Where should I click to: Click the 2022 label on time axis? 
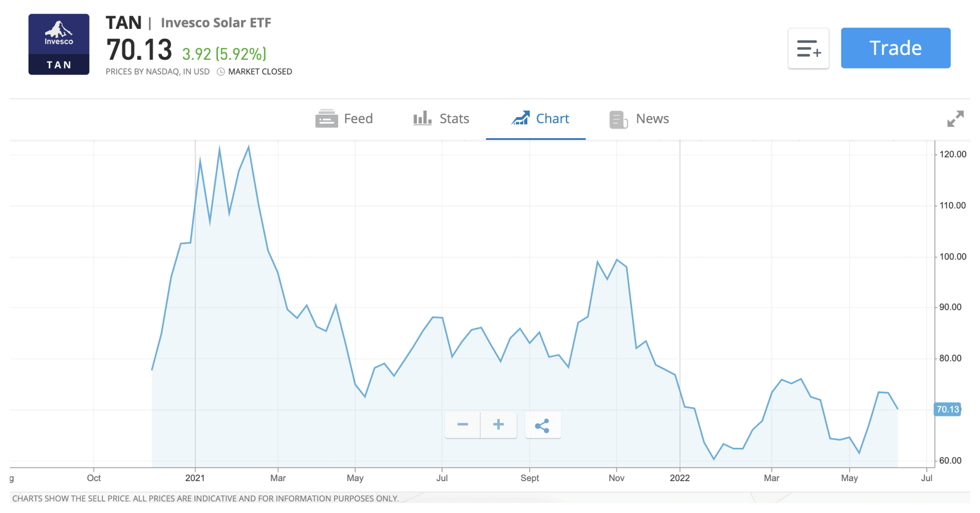(x=680, y=478)
